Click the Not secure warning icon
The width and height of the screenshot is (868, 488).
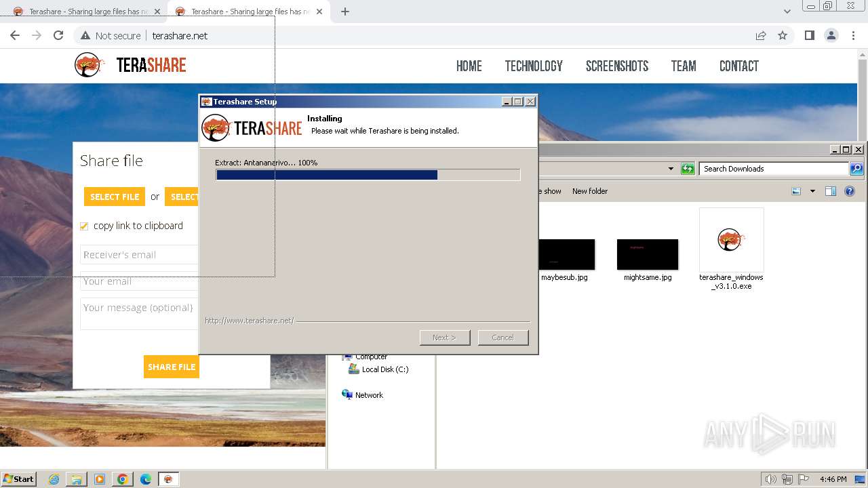(85, 35)
